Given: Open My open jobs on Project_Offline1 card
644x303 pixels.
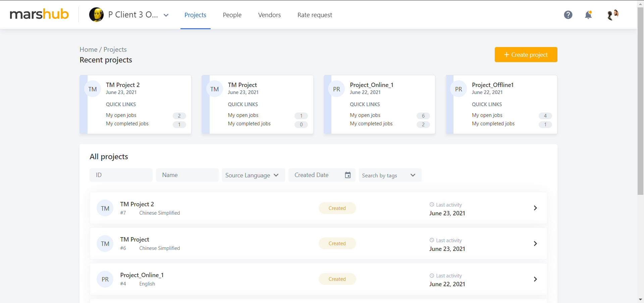Looking at the screenshot, I should click(487, 115).
